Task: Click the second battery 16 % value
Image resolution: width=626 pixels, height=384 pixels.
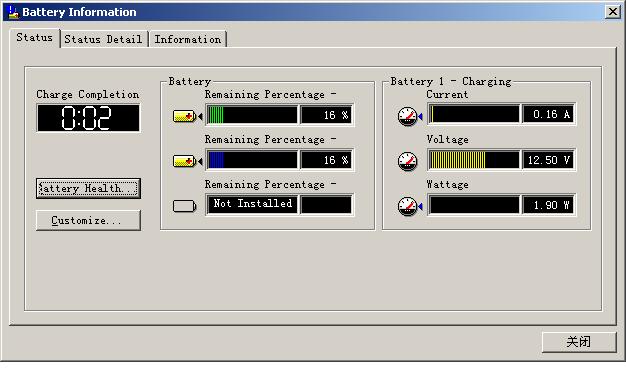Action: (x=327, y=160)
